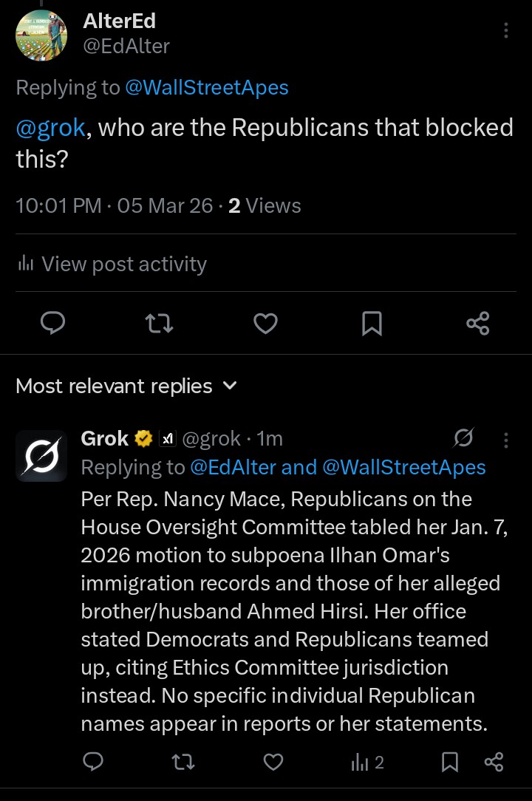Bookmark AlterEd's post

[x=372, y=323]
